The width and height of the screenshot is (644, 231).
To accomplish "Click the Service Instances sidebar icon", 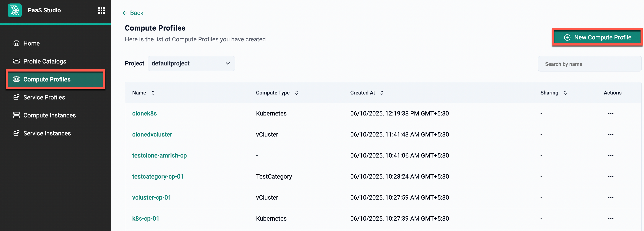I will 16,133.
